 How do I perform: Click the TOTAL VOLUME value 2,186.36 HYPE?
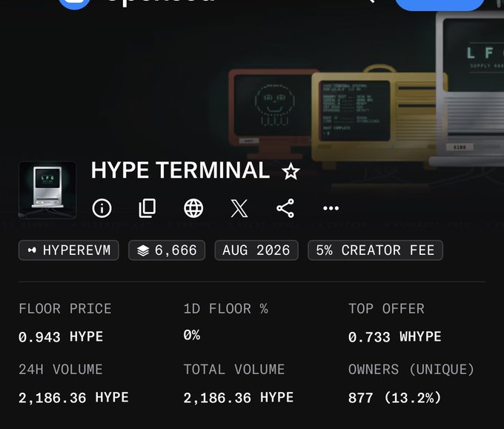point(239,398)
